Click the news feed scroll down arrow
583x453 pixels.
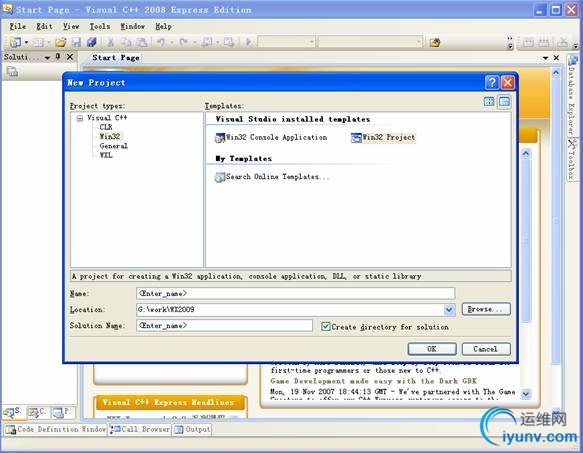pyautogui.click(x=526, y=393)
